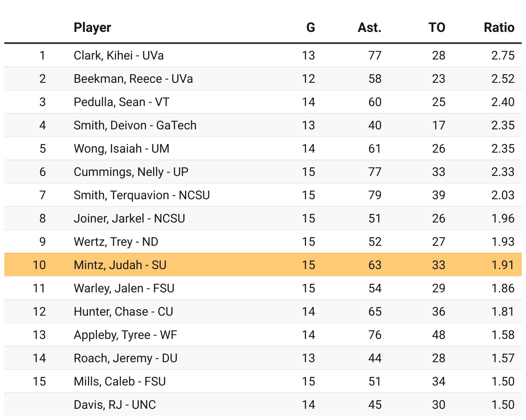Click the Player column header
Screen dimensions: 526x420
click(92, 28)
